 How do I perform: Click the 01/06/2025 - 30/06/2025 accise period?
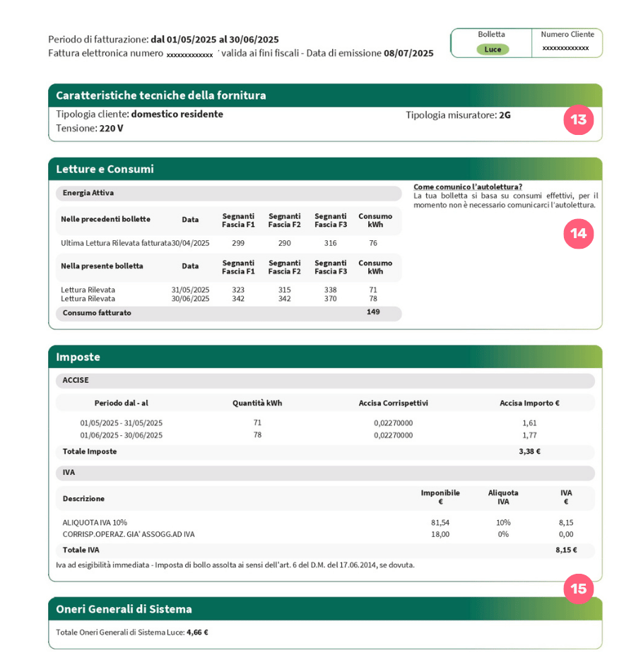(x=121, y=435)
